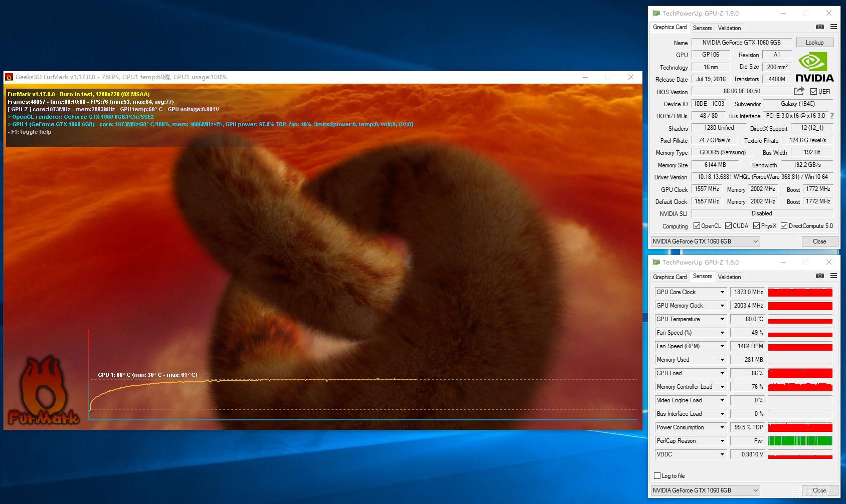
Task: Click the Close button in top GPU-Z window
Action: click(x=819, y=241)
